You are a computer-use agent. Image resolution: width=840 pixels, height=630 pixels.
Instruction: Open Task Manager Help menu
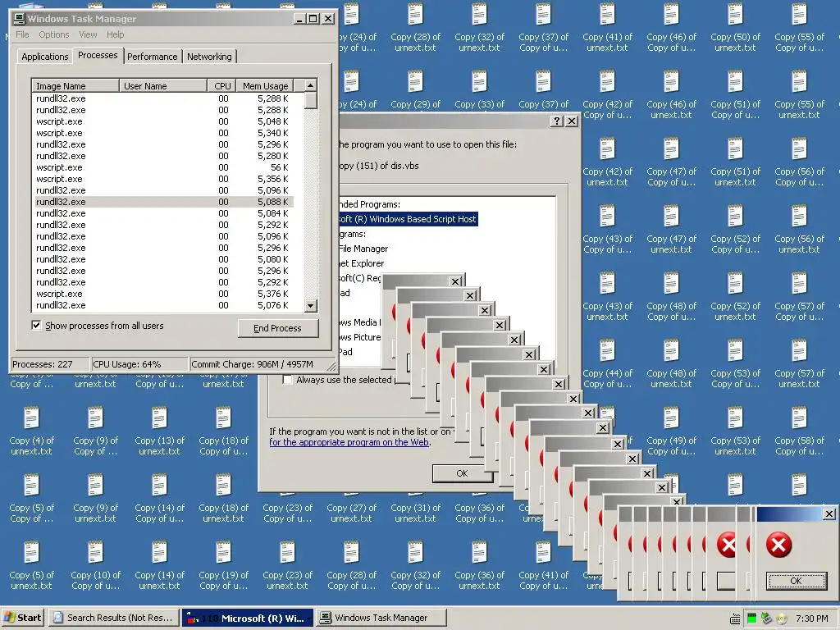(115, 34)
